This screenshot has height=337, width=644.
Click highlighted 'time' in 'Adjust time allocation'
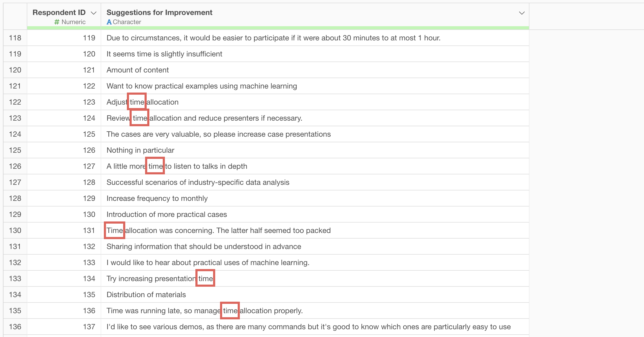point(137,101)
